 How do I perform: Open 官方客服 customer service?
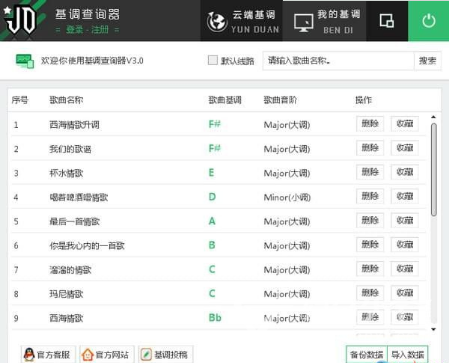point(48,355)
